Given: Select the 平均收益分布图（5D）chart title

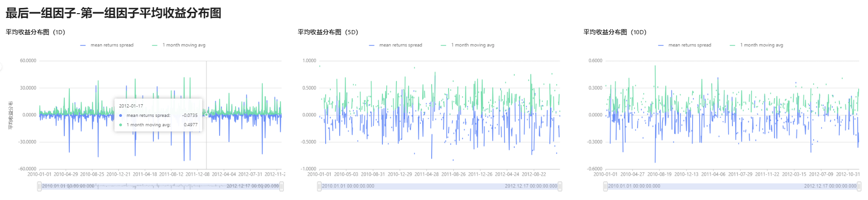Looking at the screenshot, I should [x=327, y=32].
